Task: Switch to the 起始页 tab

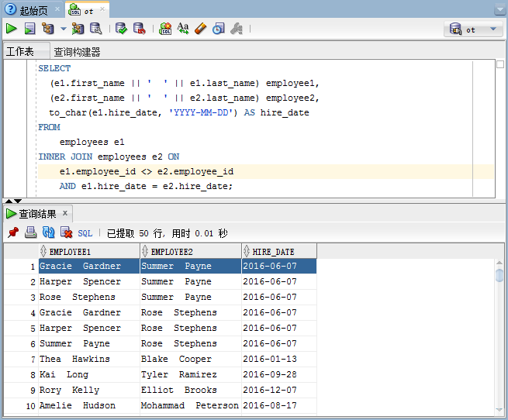Action: (x=31, y=9)
